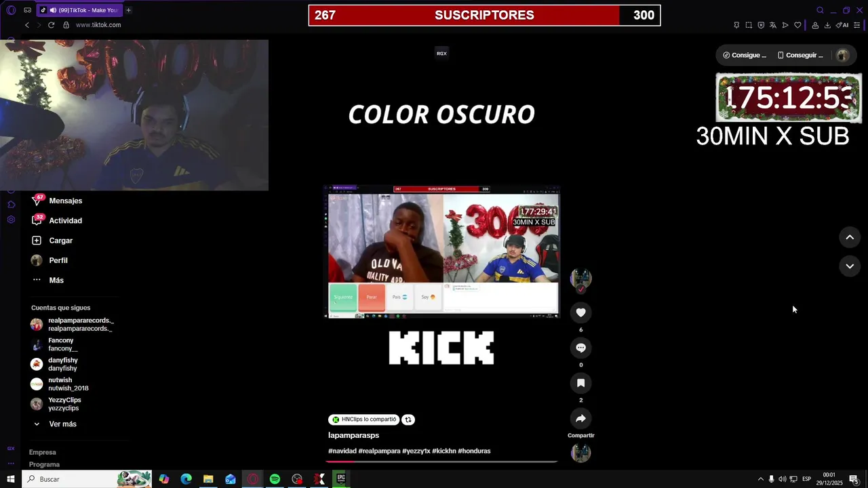Click the Consigue coins button

coord(744,56)
